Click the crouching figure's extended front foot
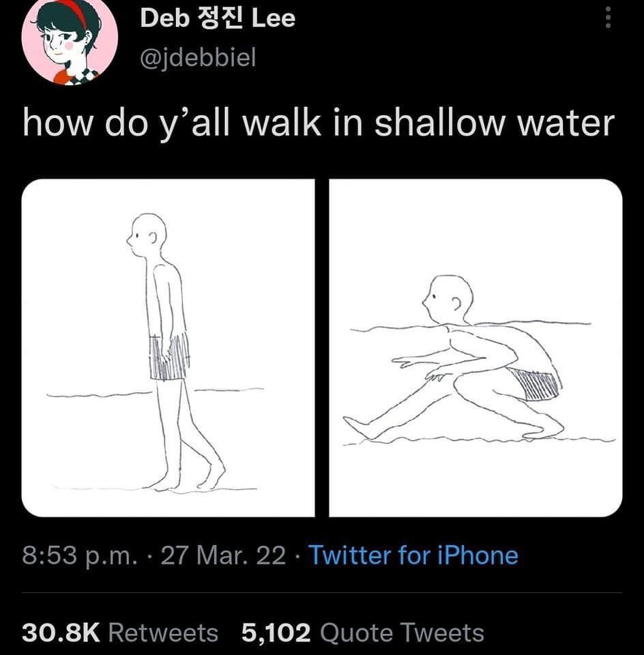The height and width of the screenshot is (655, 644). point(360,428)
